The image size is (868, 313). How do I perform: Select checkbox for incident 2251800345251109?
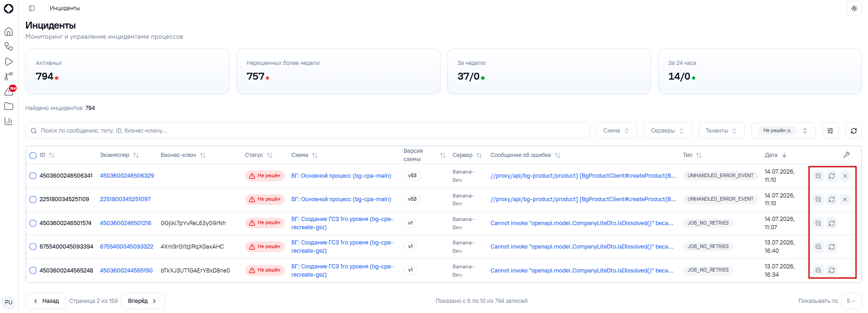pyautogui.click(x=33, y=199)
